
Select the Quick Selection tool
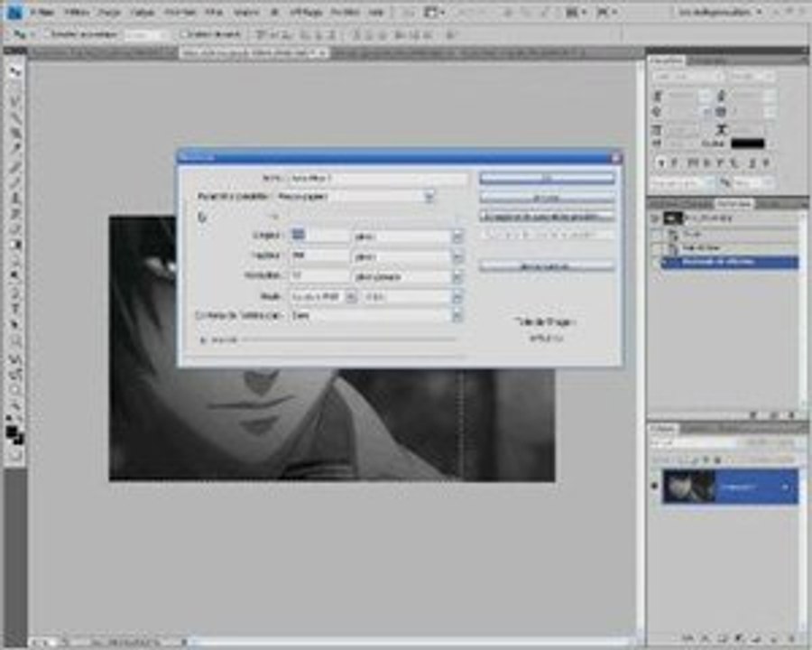(x=15, y=117)
